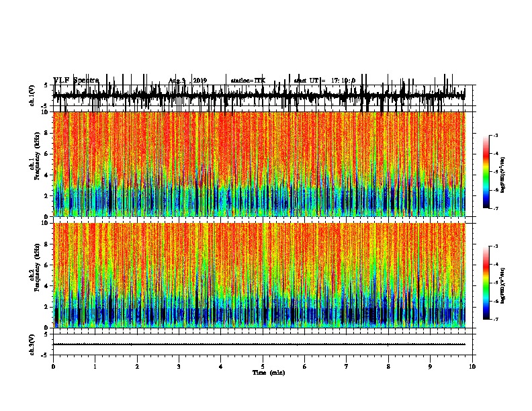Click the ch.2 color scale bar

[x=486, y=283]
